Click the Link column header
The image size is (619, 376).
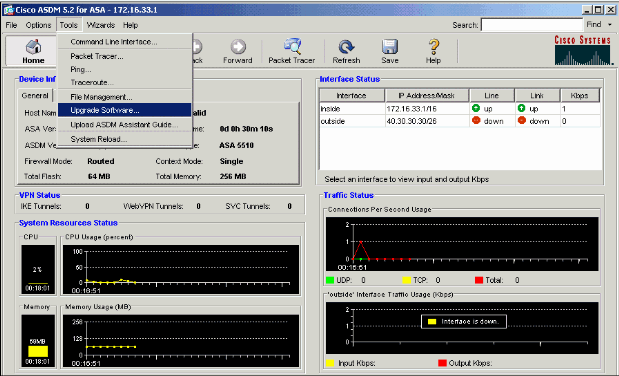click(537, 96)
